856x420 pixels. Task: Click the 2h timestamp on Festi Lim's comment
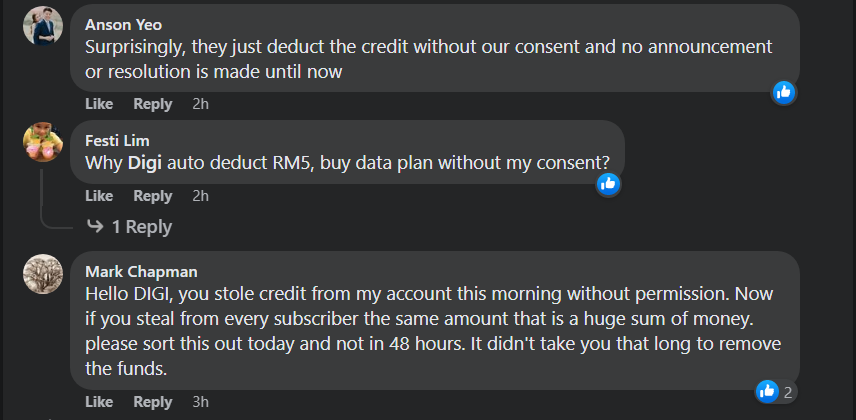click(x=200, y=196)
